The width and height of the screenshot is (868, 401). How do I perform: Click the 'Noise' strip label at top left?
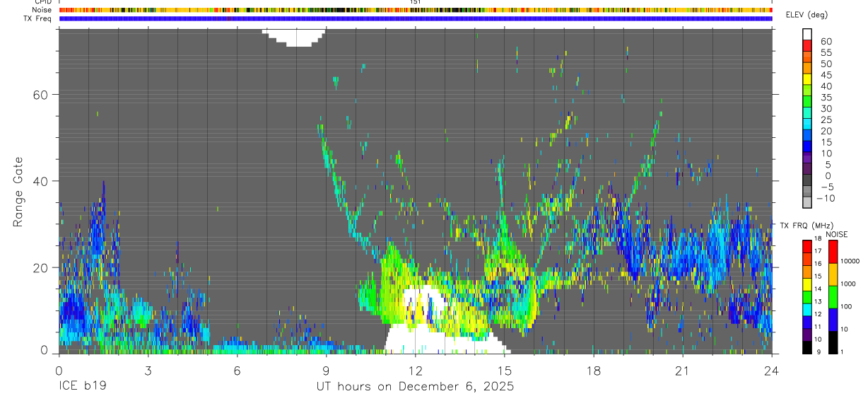(x=42, y=10)
